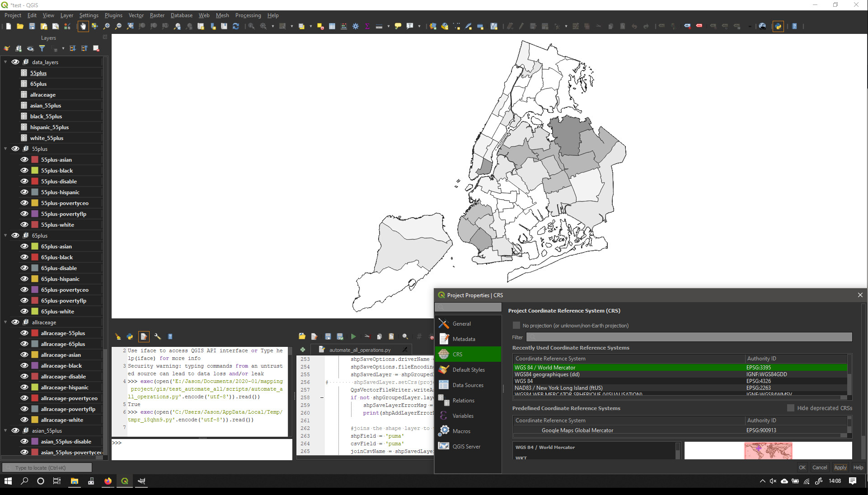Click the yellow swatch of the 65plus-asian layer
868x495 pixels.
tap(35, 246)
